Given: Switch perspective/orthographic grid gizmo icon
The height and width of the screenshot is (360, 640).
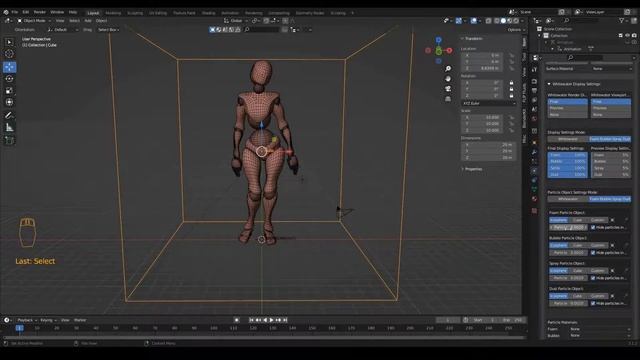Looking at the screenshot, I should (448, 98).
